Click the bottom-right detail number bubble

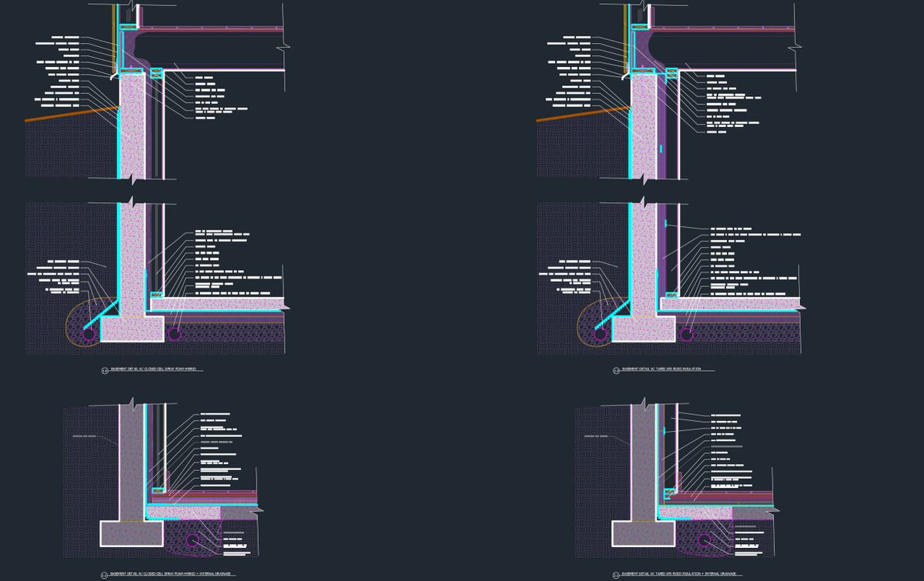[x=616, y=573]
